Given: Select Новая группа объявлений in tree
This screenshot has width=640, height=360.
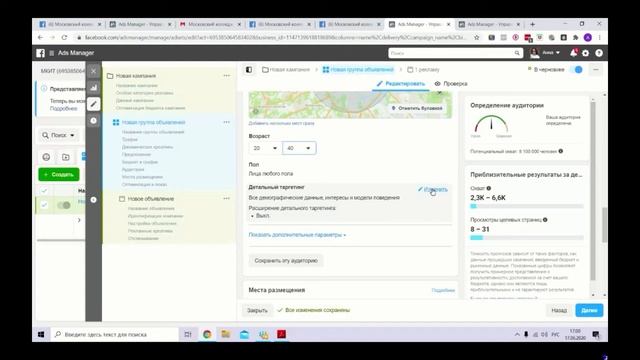Looking at the screenshot, I should click(153, 122).
